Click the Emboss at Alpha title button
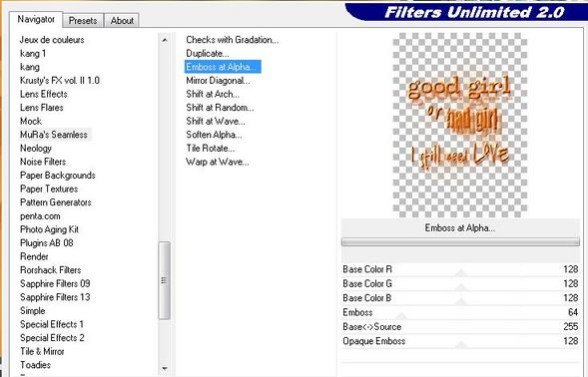Viewport: 588px width, 377px height. [460, 227]
